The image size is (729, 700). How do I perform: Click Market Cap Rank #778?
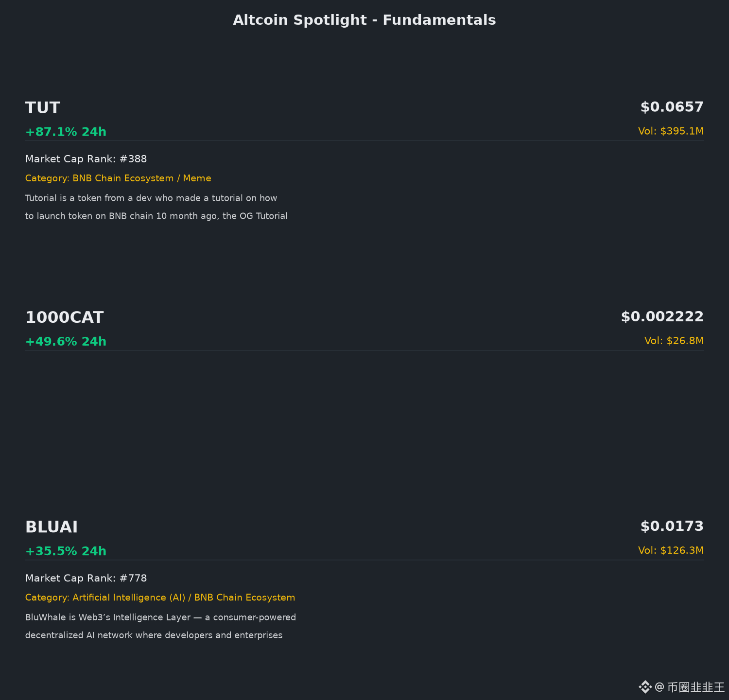(86, 578)
